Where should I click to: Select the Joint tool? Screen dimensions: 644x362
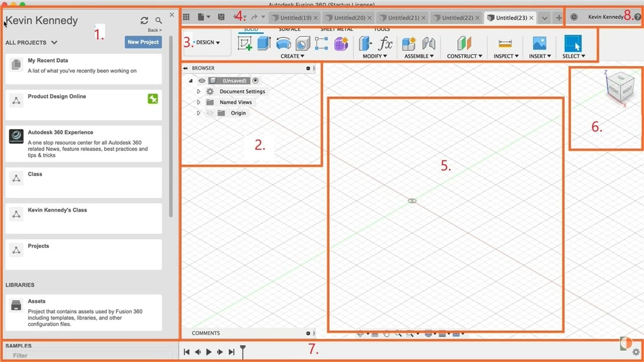pyautogui.click(x=429, y=43)
